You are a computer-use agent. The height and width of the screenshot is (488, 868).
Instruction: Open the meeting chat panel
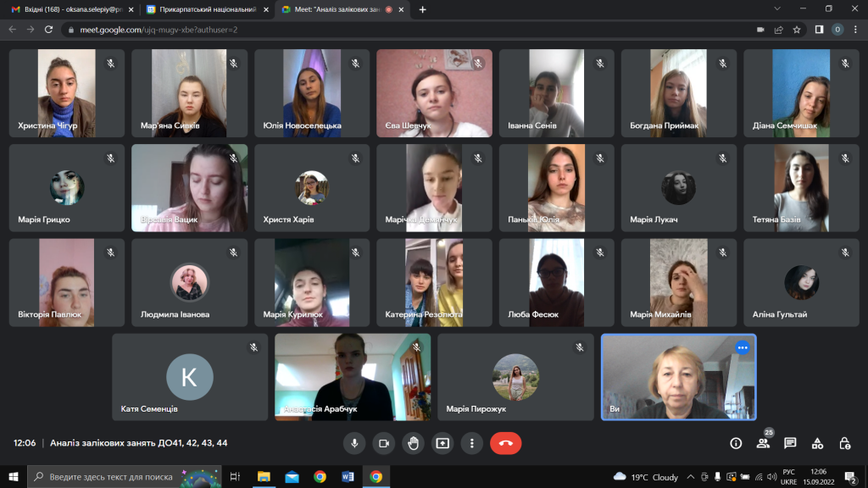click(x=790, y=443)
